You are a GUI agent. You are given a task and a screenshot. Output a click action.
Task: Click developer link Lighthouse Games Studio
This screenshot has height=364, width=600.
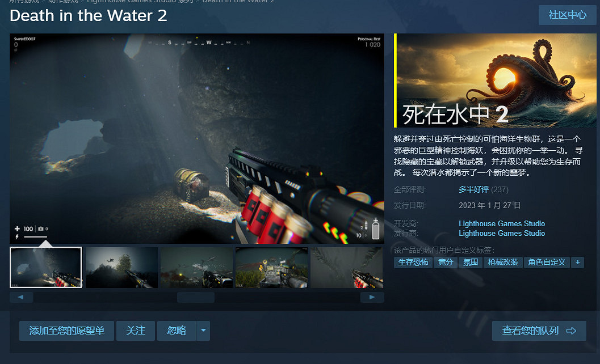point(502,223)
